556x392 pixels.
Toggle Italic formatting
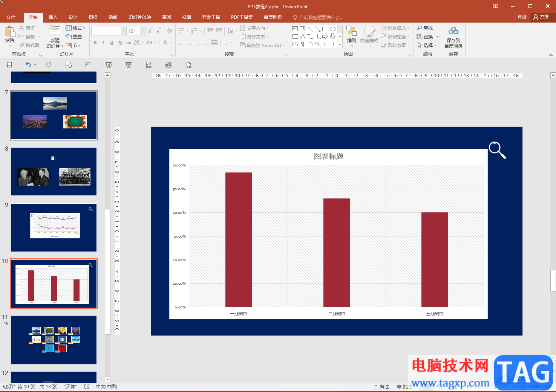click(x=103, y=43)
